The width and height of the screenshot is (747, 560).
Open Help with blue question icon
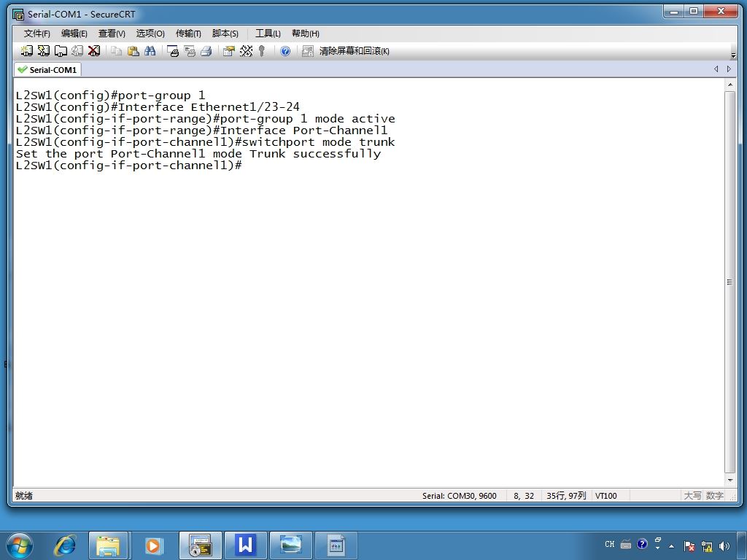tap(285, 51)
